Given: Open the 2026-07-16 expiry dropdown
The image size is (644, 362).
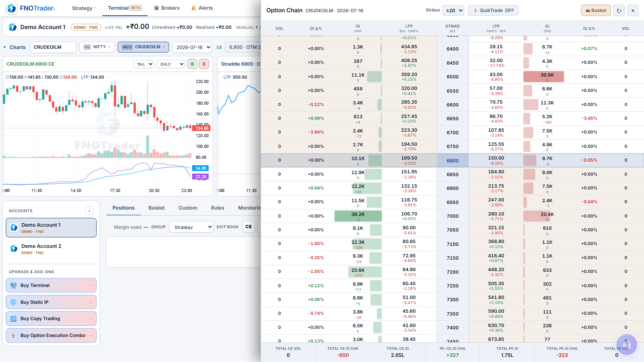Looking at the screenshot, I should pyautogui.click(x=192, y=47).
